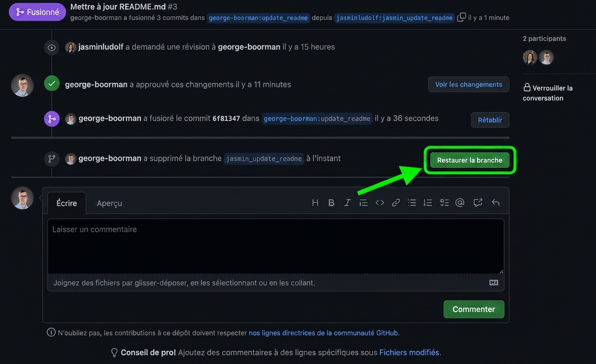The image size is (596, 364).
Task: Click the saved replies arrow icon
Action: (x=496, y=203)
